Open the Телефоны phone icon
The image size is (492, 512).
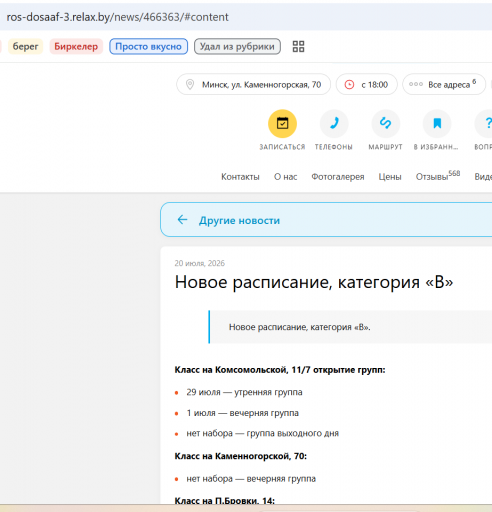pos(334,124)
